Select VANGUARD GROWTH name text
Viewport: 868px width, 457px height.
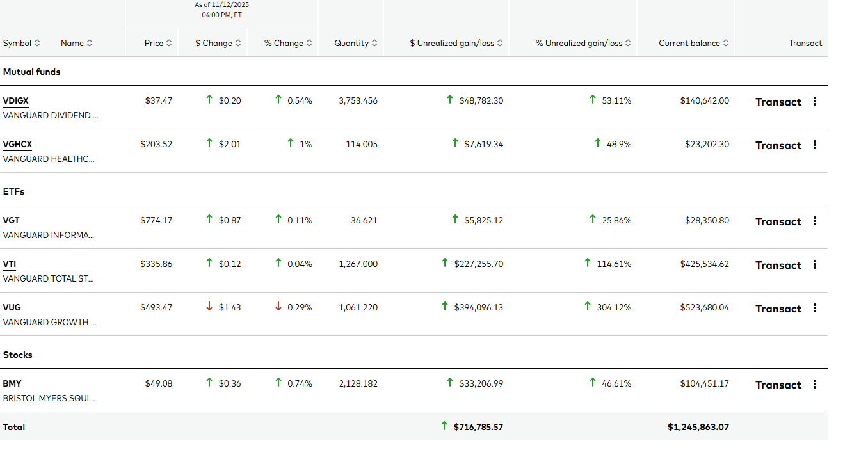click(50, 323)
